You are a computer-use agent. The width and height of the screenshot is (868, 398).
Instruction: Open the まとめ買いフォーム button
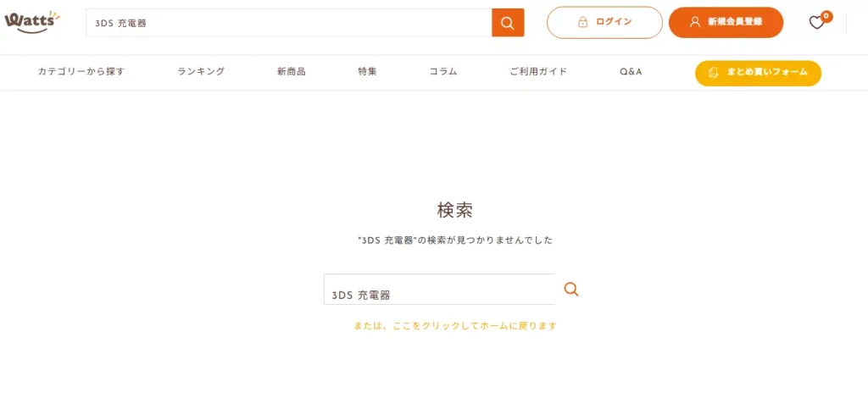tap(758, 73)
